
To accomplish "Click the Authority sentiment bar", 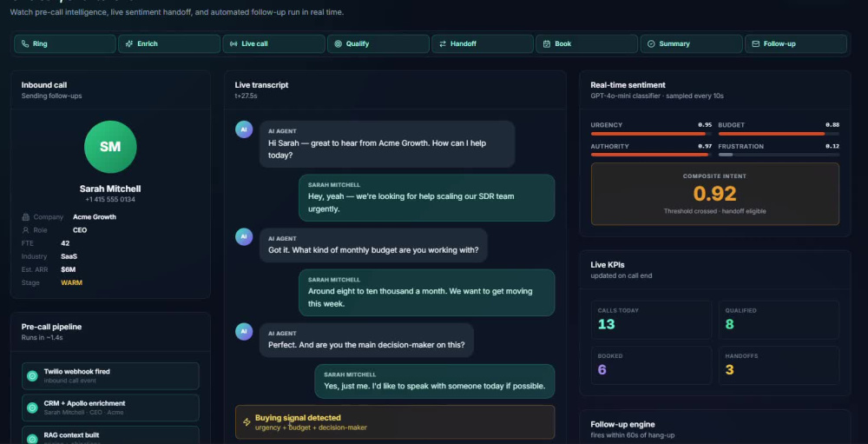I will pyautogui.click(x=651, y=155).
